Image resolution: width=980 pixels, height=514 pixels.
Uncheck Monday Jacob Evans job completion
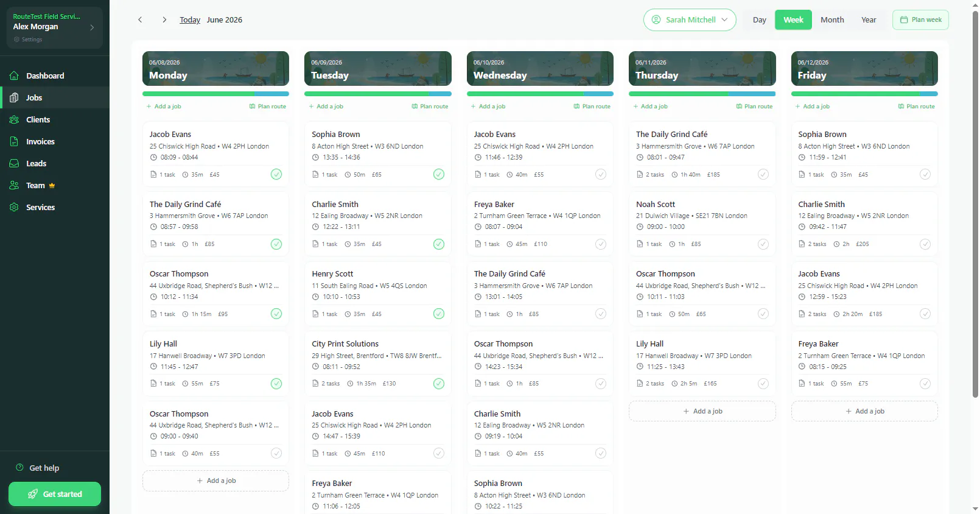276,174
